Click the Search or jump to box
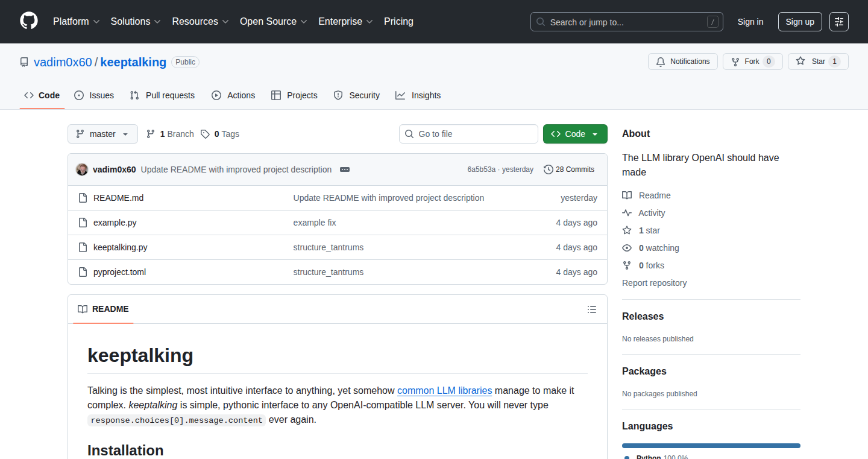868x459 pixels. click(627, 22)
